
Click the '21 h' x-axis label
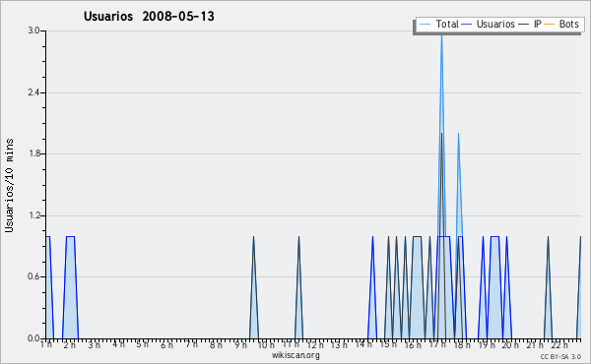point(535,344)
